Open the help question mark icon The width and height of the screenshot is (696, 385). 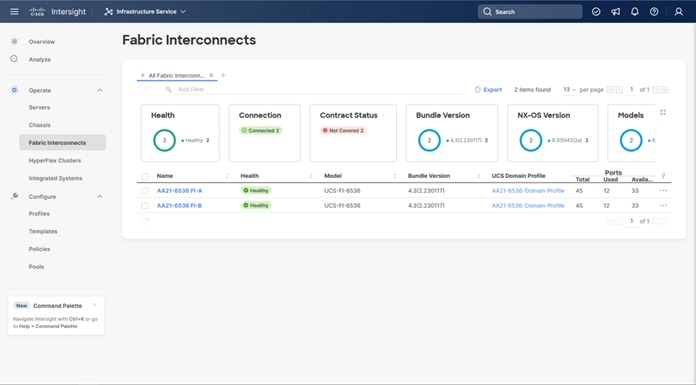click(654, 12)
